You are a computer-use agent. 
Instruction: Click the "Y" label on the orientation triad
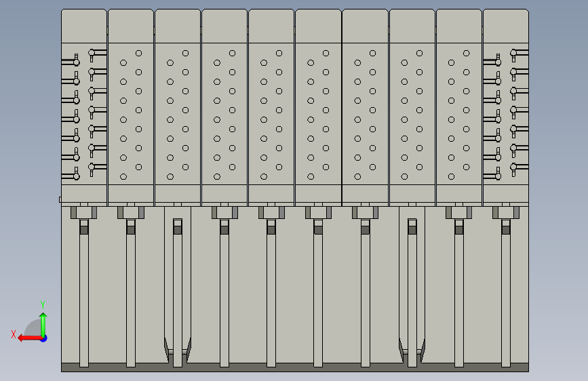(x=43, y=304)
